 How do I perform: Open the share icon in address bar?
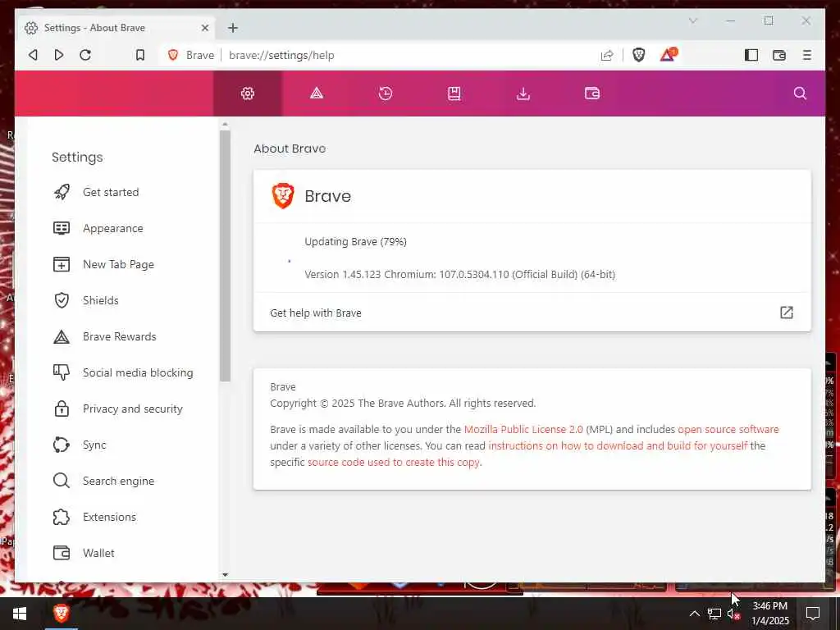(x=607, y=55)
